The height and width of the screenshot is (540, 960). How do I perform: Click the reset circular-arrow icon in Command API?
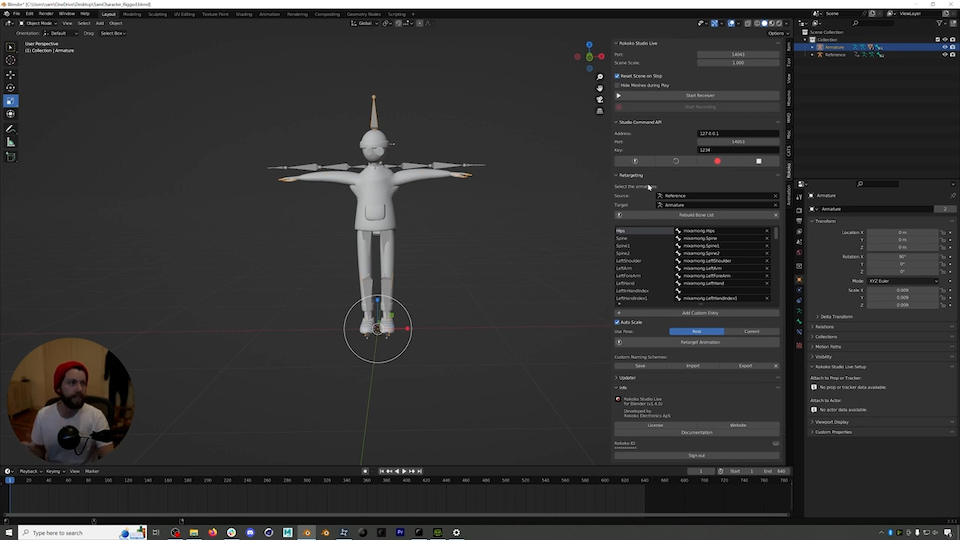[676, 161]
